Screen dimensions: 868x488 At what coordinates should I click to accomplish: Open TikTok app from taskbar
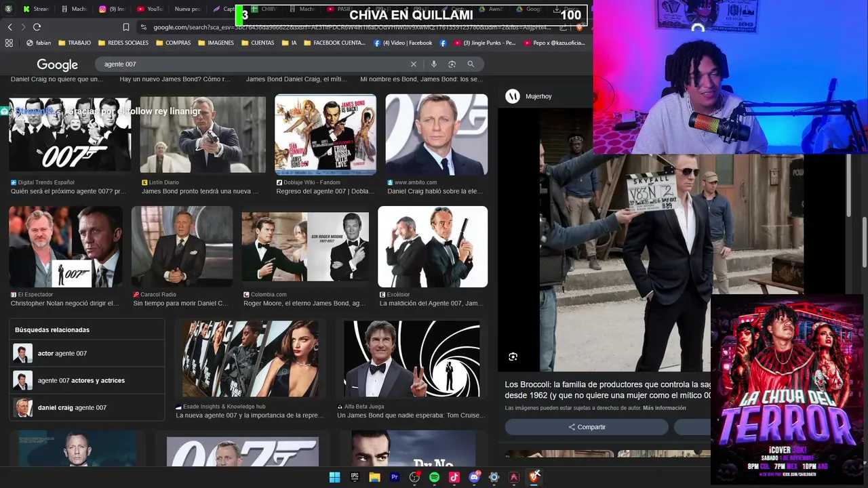(x=454, y=477)
